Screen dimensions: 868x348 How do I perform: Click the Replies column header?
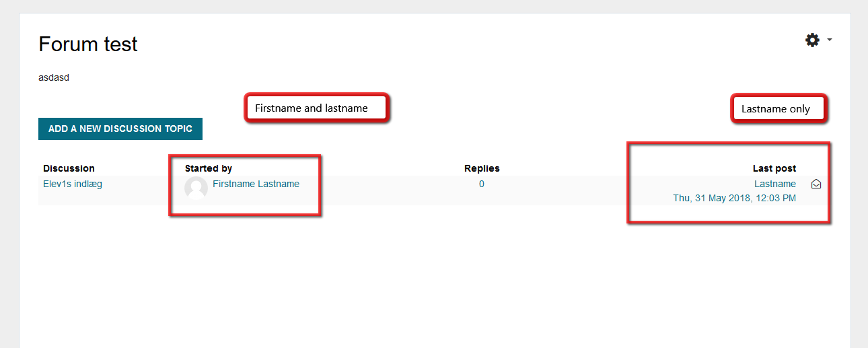coord(482,168)
